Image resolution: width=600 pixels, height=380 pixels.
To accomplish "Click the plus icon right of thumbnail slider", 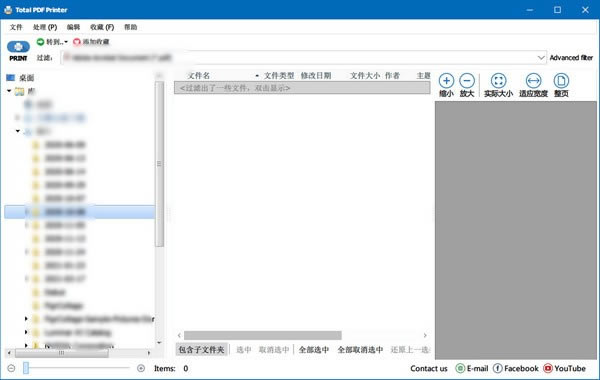I will [141, 368].
